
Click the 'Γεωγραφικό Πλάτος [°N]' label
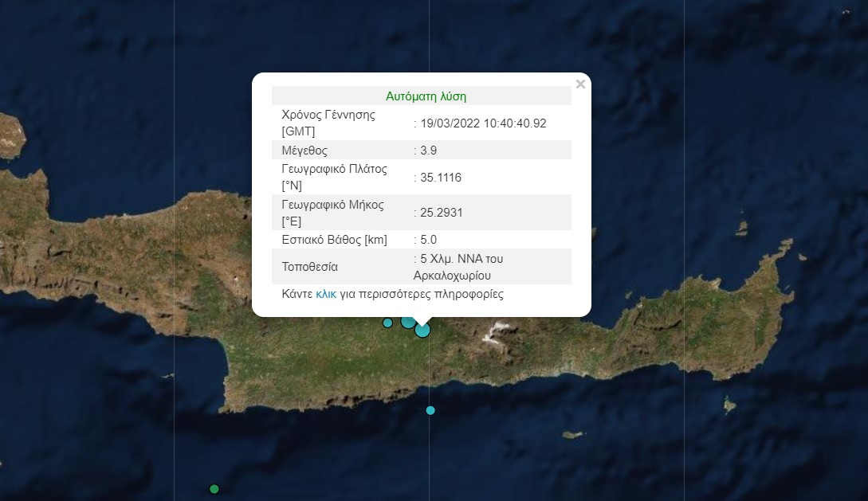pyautogui.click(x=334, y=178)
